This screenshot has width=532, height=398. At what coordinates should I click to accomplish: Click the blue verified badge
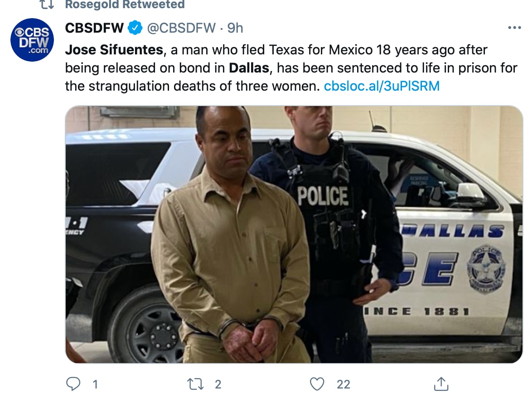pos(135,28)
